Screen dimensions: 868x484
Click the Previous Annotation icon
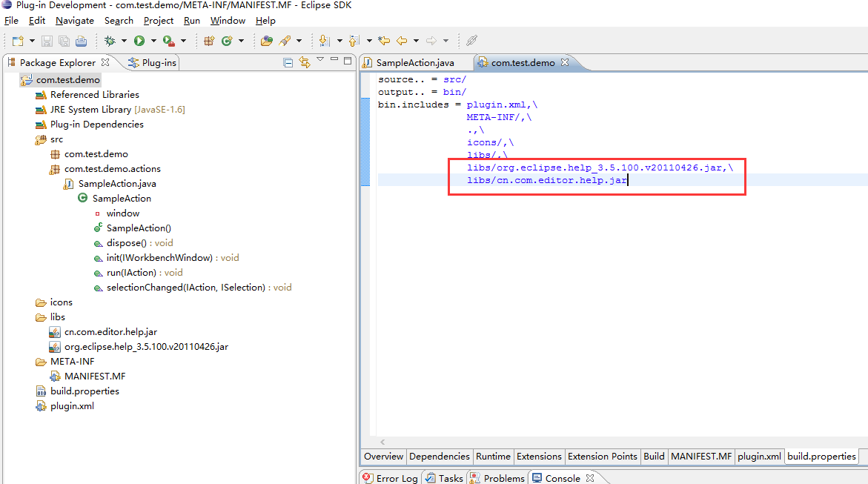click(354, 41)
